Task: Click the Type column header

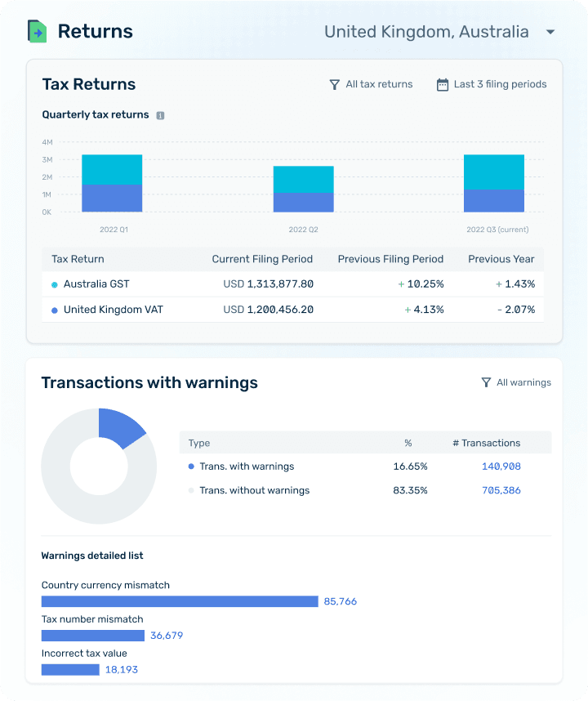Action: point(198,443)
